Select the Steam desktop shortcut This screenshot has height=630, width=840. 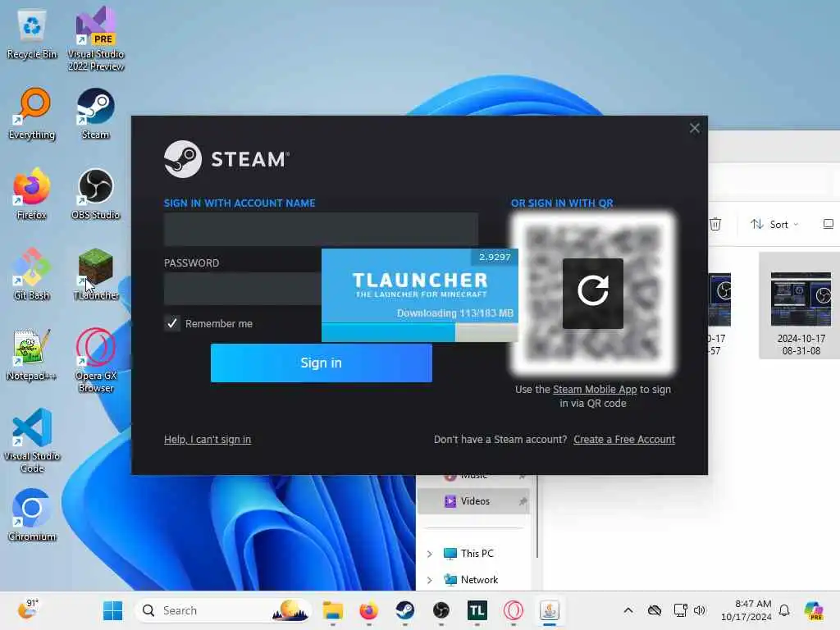click(x=95, y=113)
